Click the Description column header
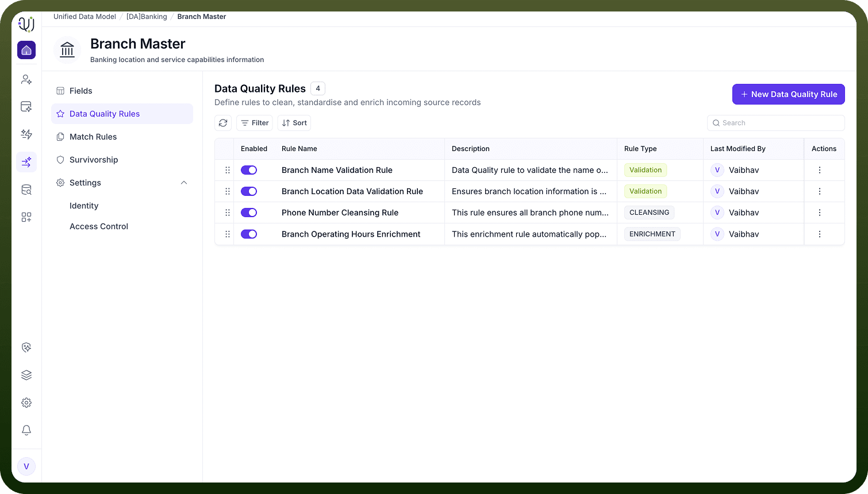Viewport: 868px width, 494px height. 471,149
